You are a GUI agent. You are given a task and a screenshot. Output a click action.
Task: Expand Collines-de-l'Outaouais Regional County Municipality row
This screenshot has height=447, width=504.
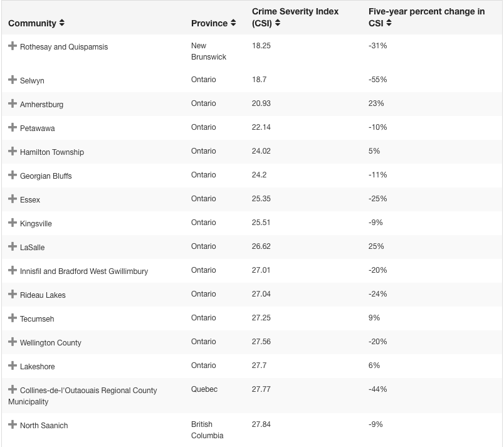click(x=13, y=390)
